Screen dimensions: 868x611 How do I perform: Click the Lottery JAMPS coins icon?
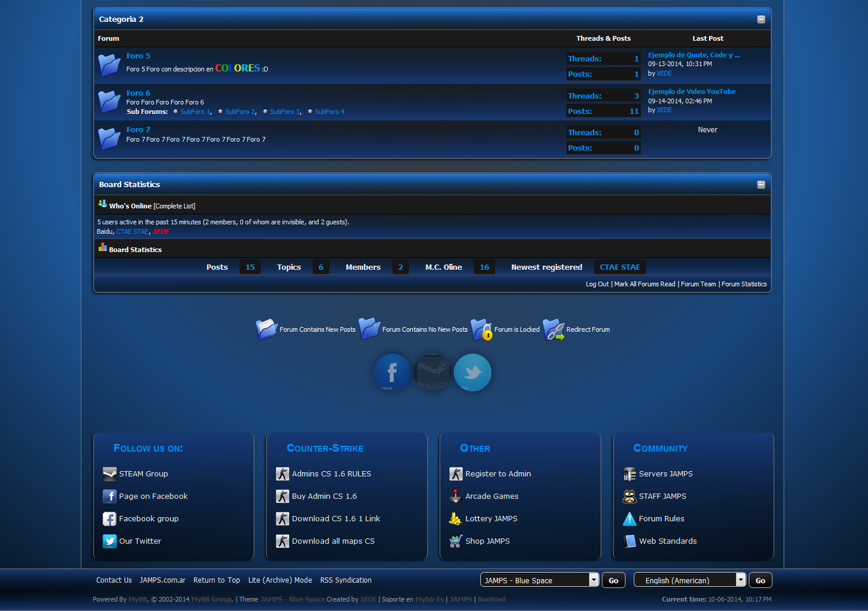click(x=456, y=519)
